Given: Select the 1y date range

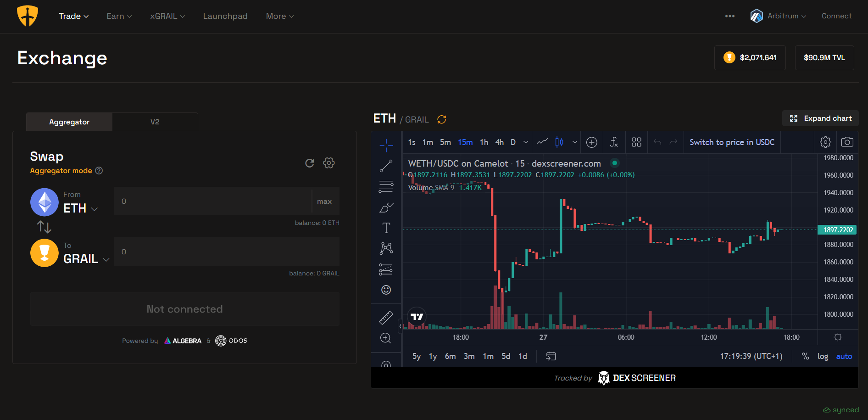Looking at the screenshot, I should click(x=433, y=357).
